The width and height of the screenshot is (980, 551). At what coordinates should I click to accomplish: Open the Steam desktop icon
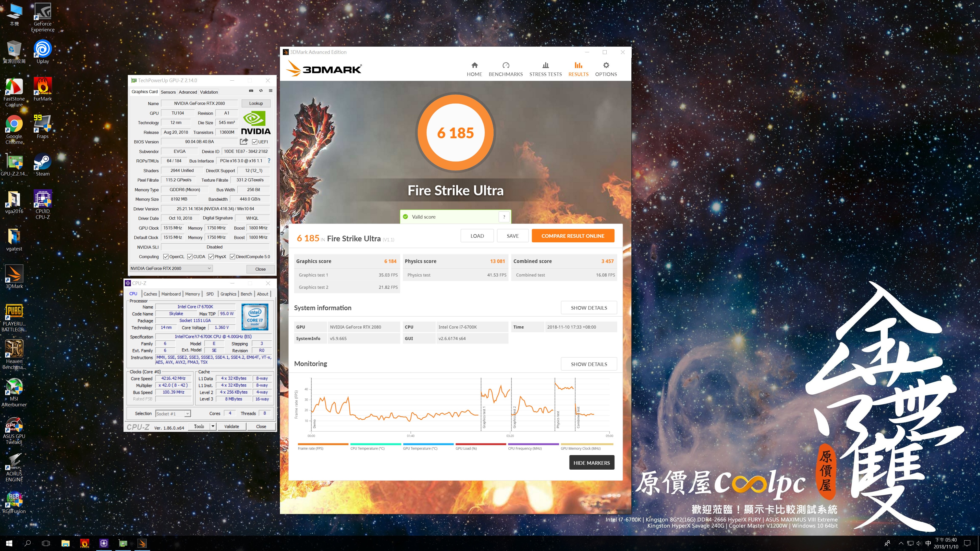click(43, 164)
